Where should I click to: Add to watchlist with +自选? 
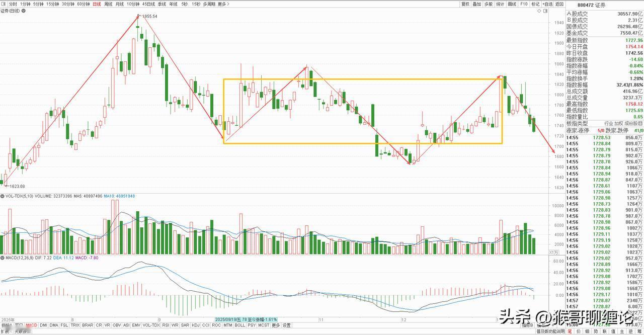click(547, 4)
